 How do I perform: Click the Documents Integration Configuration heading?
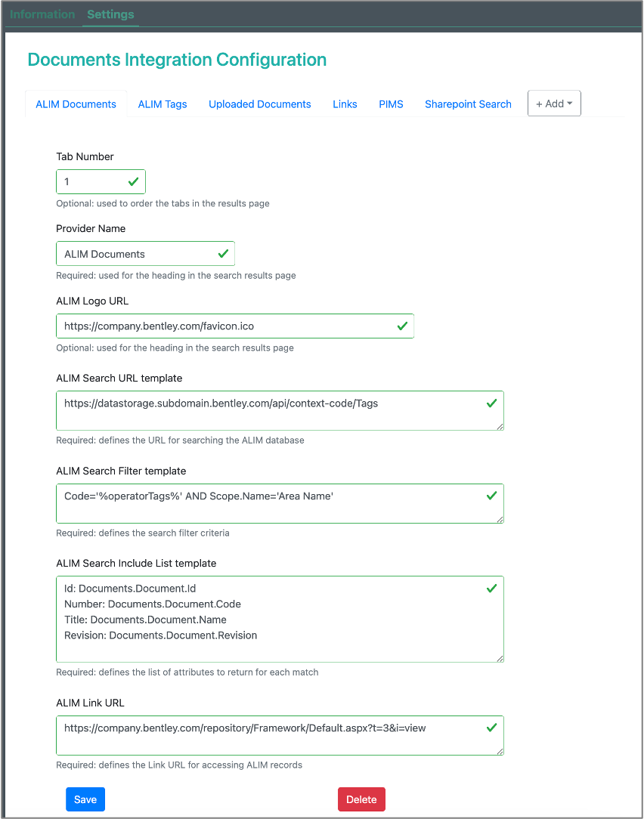(177, 60)
